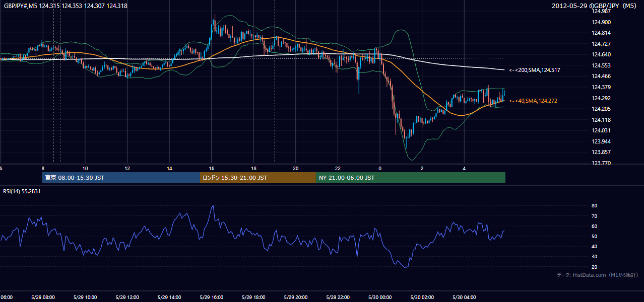Click the RSI axis level 30

594,256
